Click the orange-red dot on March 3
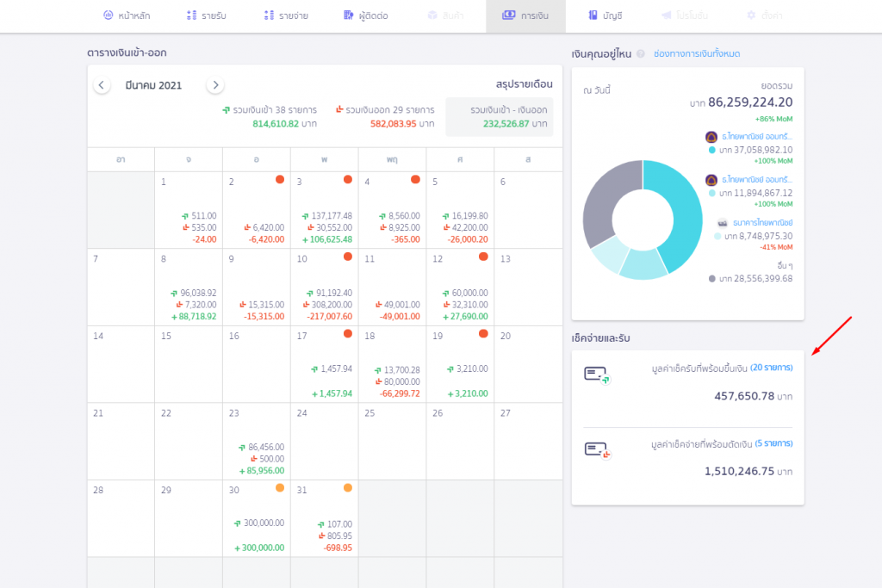 tap(348, 179)
